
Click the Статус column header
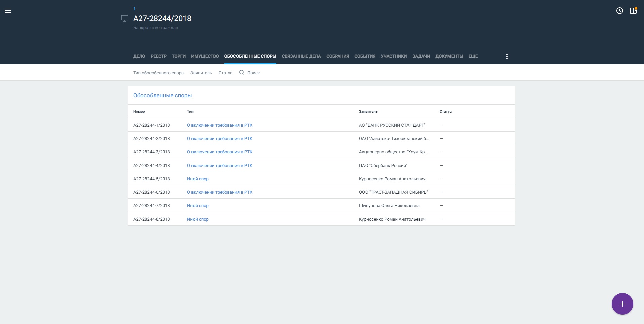point(445,111)
